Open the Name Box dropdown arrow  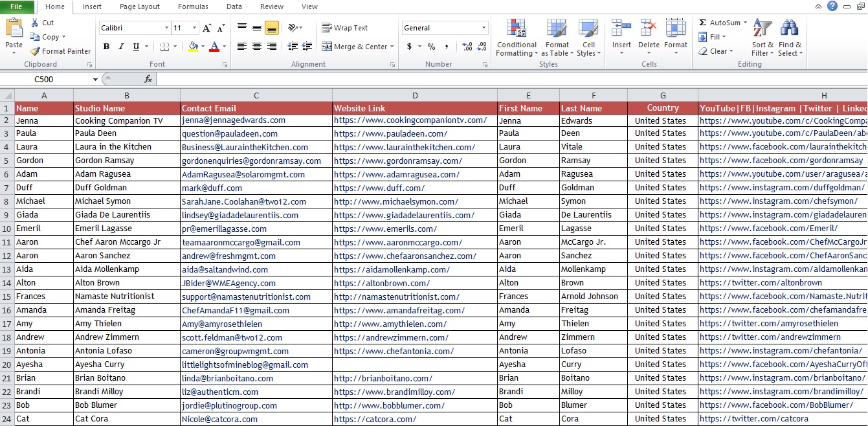[96, 79]
